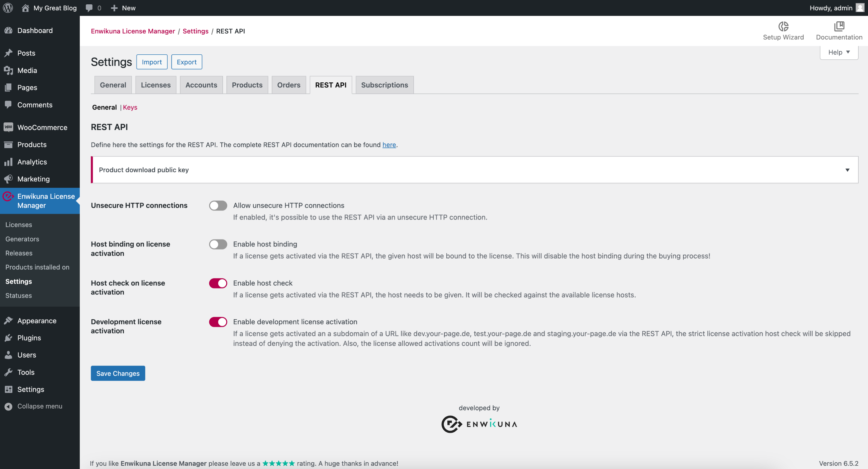The image size is (868, 469).
Task: Open Products installed on submenu item
Action: click(x=37, y=267)
